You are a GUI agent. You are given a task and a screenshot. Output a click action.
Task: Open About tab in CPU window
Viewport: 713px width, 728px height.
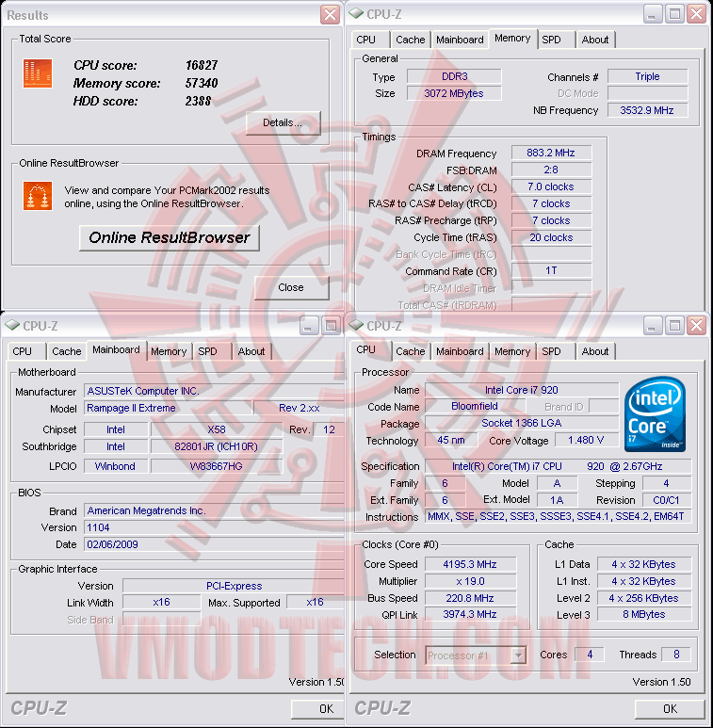[595, 351]
